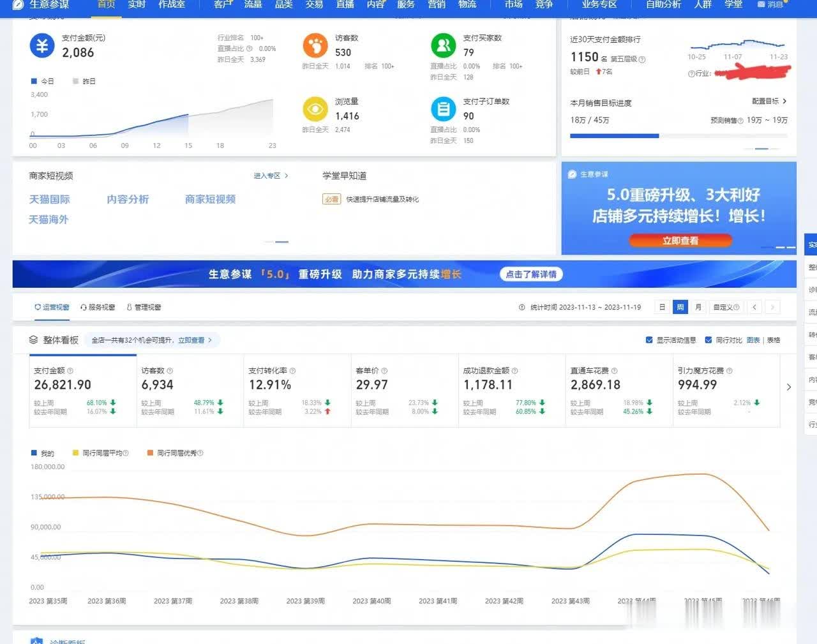Viewport: 817px width, 644px height.
Task: Click the 近30天支付金额排行 trend sparkline
Action: point(737,46)
